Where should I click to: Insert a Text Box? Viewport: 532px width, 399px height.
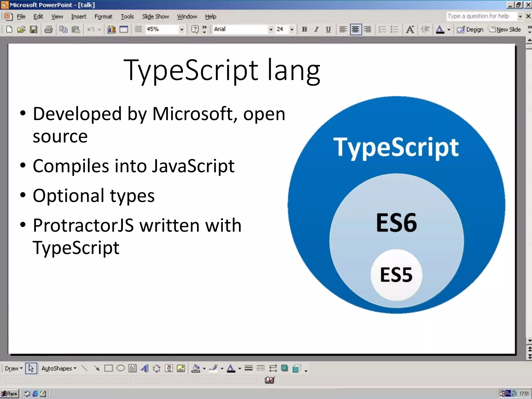(132, 368)
